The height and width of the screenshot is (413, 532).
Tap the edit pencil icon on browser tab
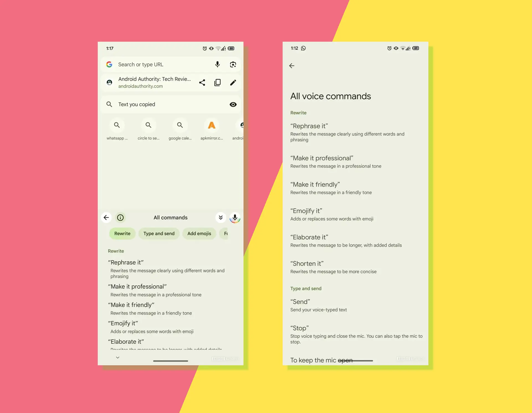point(233,82)
